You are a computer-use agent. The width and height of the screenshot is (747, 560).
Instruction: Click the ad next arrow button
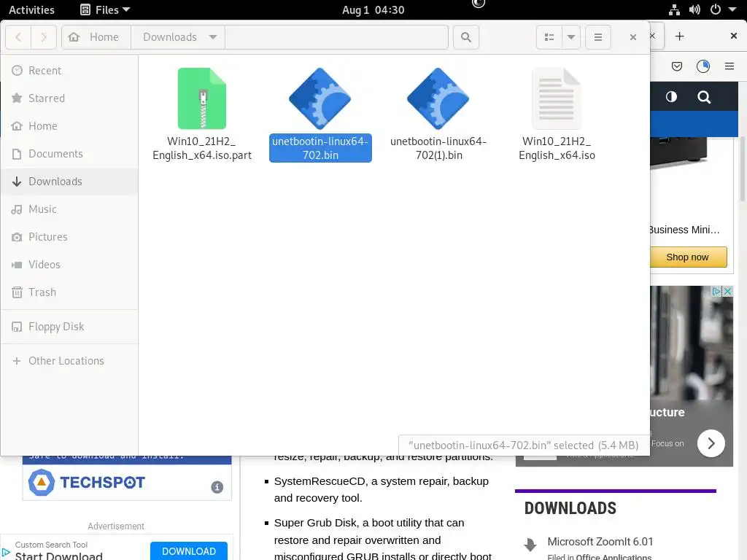[x=711, y=443]
